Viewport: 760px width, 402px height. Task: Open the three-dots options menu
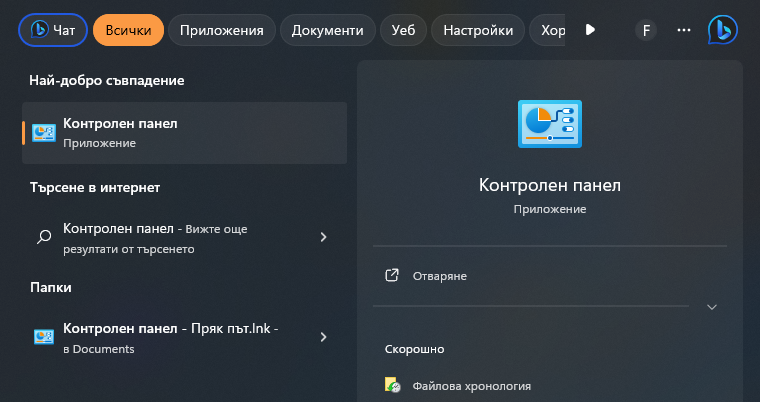click(x=684, y=30)
